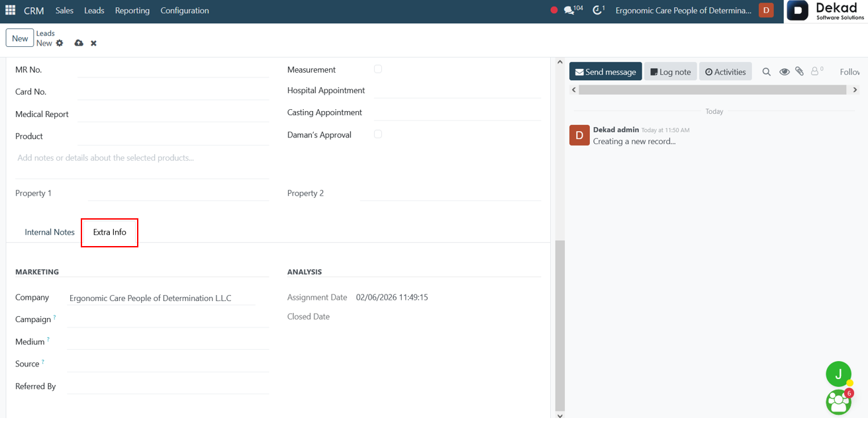Switch to the Internal Notes tab
Viewport: 868px width, 422px height.
(50, 232)
